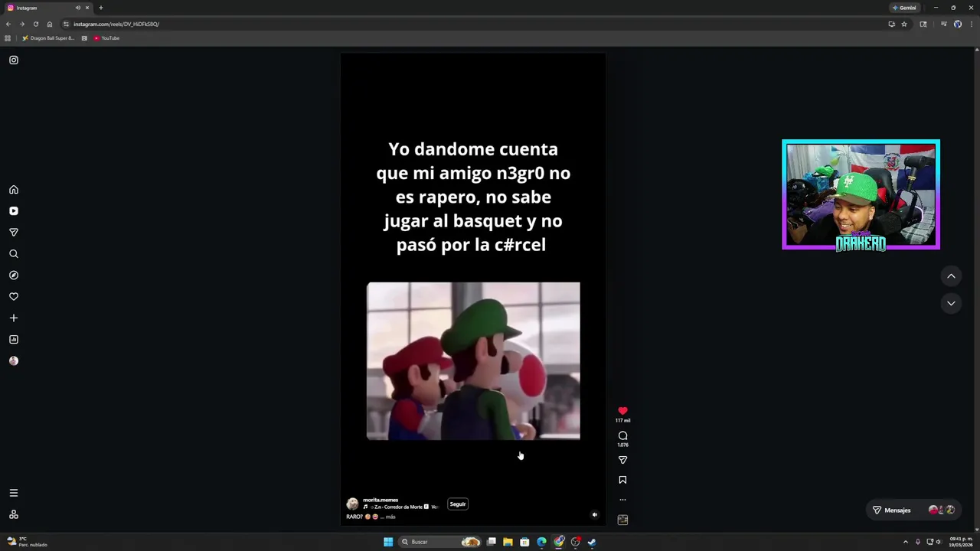Open Explore compass in the sidebar
The image size is (980, 551).
coord(14,275)
